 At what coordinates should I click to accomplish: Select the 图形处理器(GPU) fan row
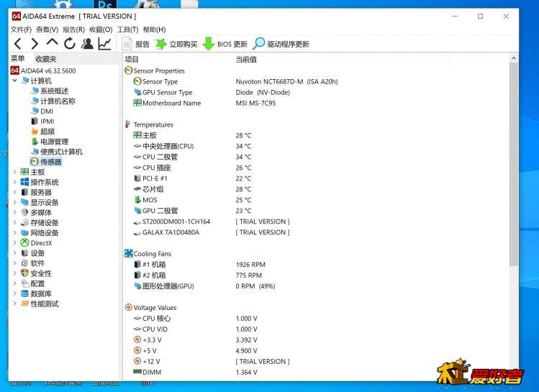[x=315, y=286]
